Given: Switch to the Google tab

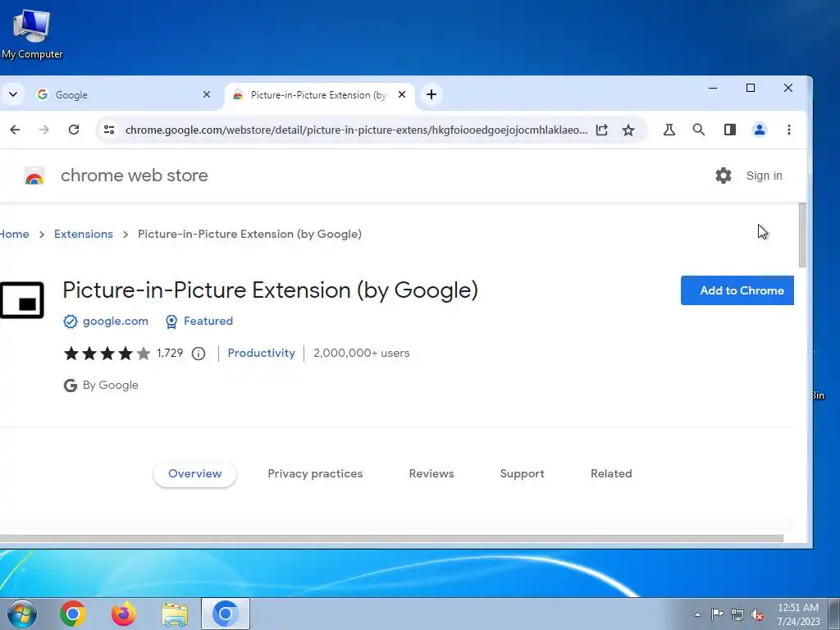Looking at the screenshot, I should point(123,95).
